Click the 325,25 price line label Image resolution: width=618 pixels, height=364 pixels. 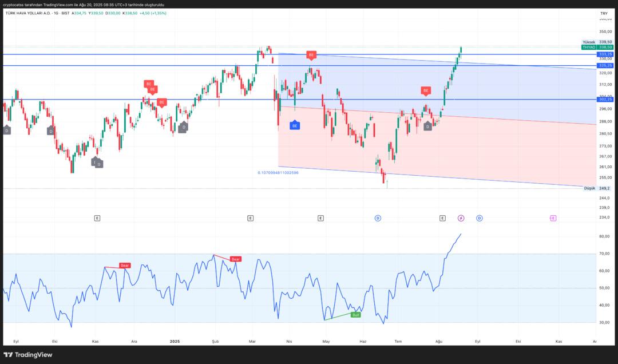(605, 65)
